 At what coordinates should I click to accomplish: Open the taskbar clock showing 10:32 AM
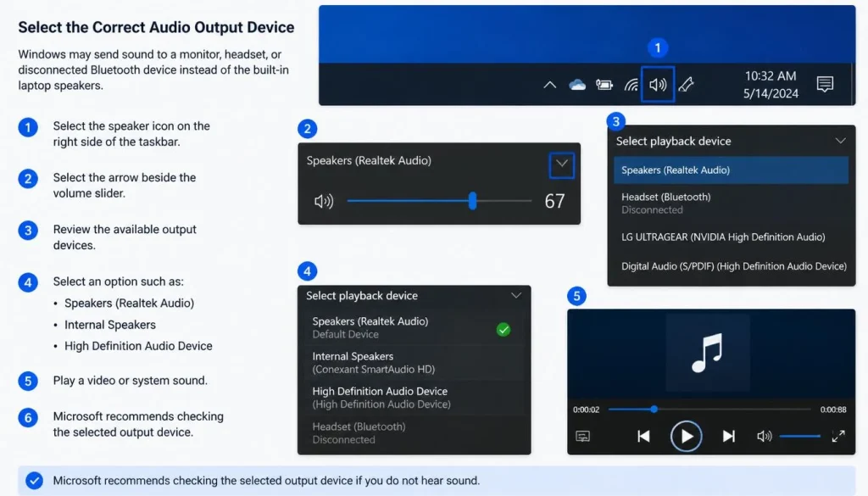pos(771,84)
